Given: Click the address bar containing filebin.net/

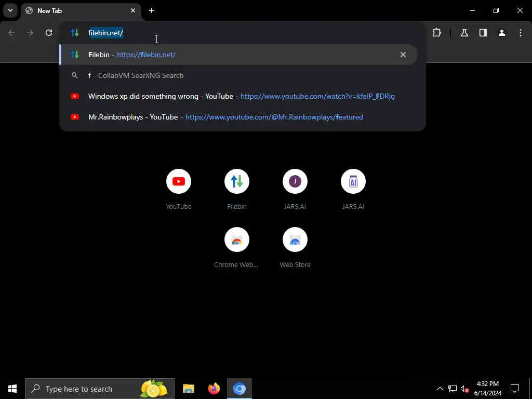Looking at the screenshot, I should [x=242, y=33].
